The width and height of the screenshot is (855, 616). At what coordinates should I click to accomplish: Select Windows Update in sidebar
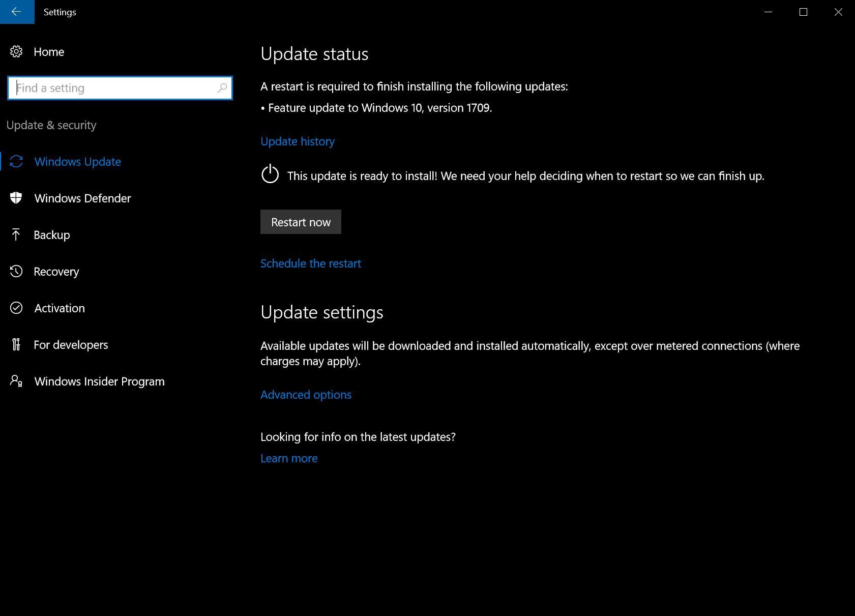(78, 162)
